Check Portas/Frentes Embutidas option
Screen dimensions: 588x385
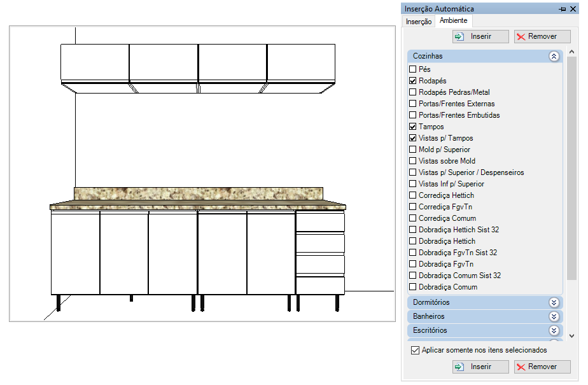tap(413, 115)
